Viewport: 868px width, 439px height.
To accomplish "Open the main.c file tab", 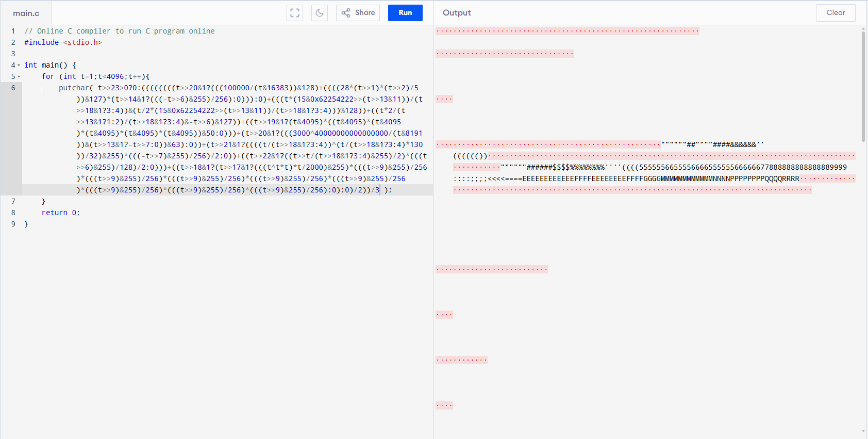I will coord(26,13).
